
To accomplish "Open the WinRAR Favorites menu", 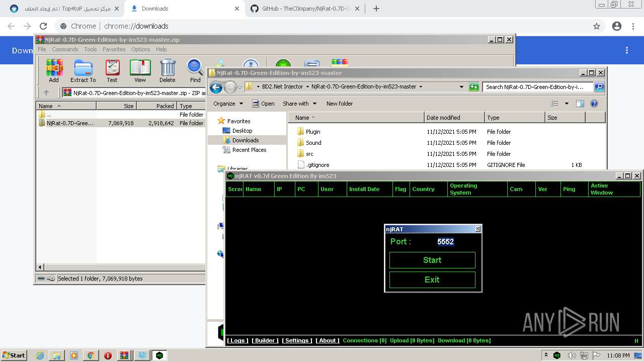I will coord(114,49).
